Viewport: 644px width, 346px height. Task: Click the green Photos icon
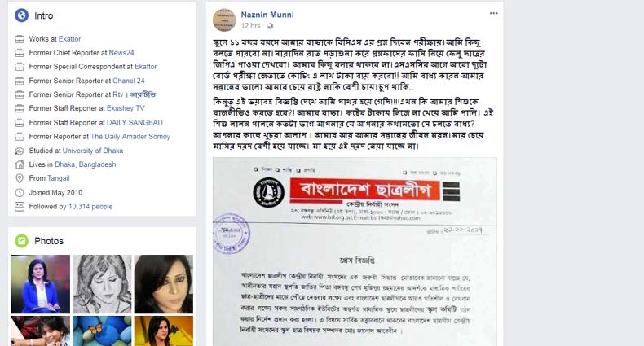click(21, 241)
